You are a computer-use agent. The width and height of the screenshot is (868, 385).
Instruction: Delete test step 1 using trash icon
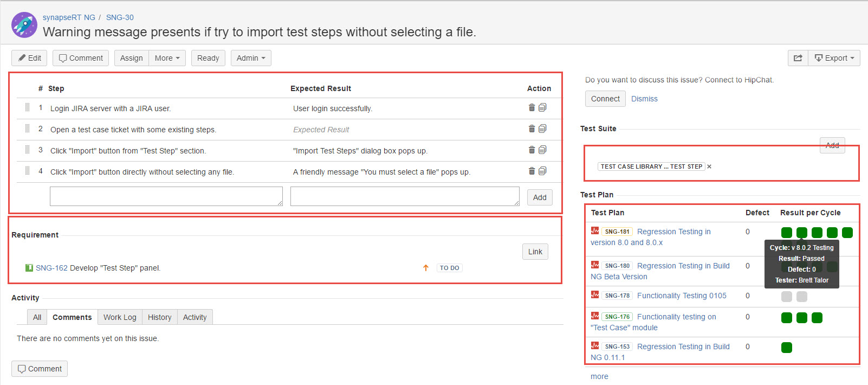click(532, 108)
